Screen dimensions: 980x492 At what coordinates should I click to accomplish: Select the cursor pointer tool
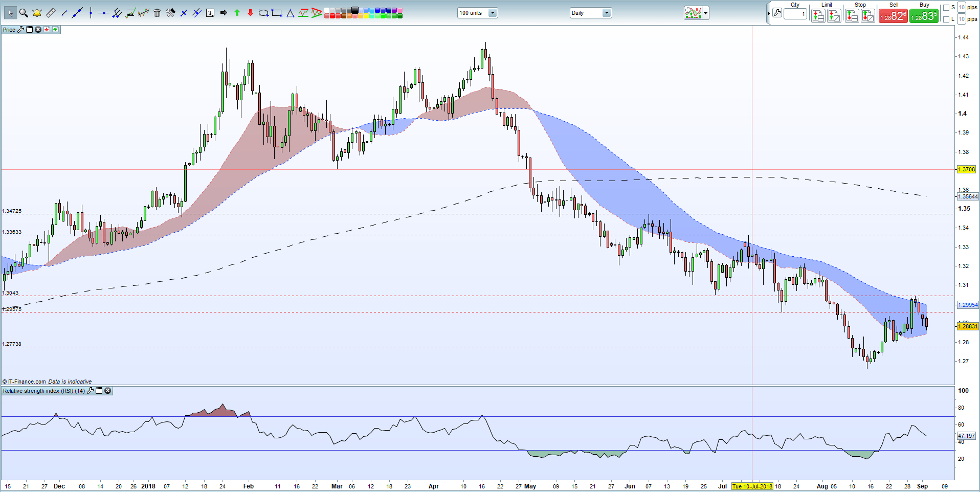[10, 13]
